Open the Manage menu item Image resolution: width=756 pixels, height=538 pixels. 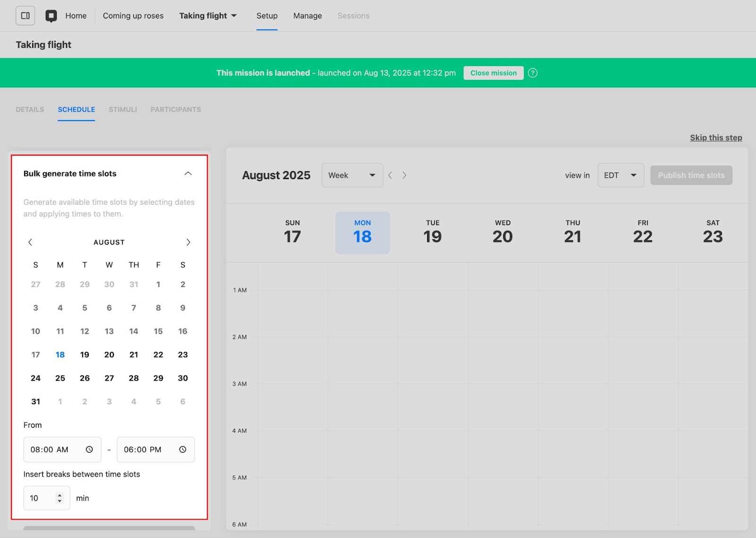(x=308, y=16)
